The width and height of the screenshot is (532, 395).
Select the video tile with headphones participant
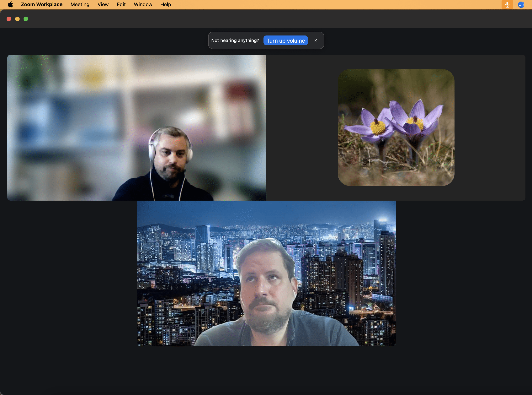(137, 127)
